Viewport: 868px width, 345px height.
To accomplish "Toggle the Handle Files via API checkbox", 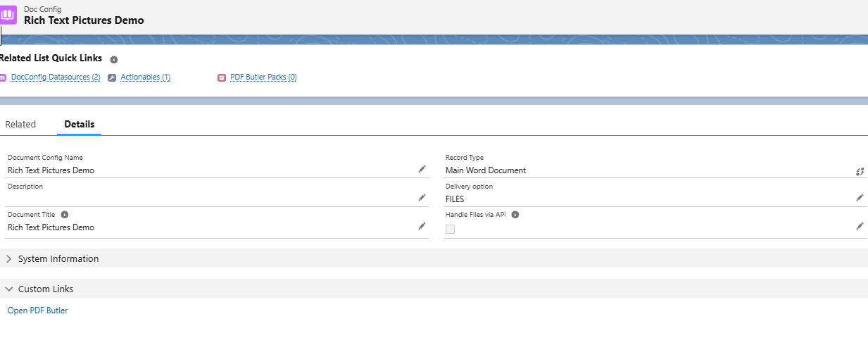I will 451,229.
